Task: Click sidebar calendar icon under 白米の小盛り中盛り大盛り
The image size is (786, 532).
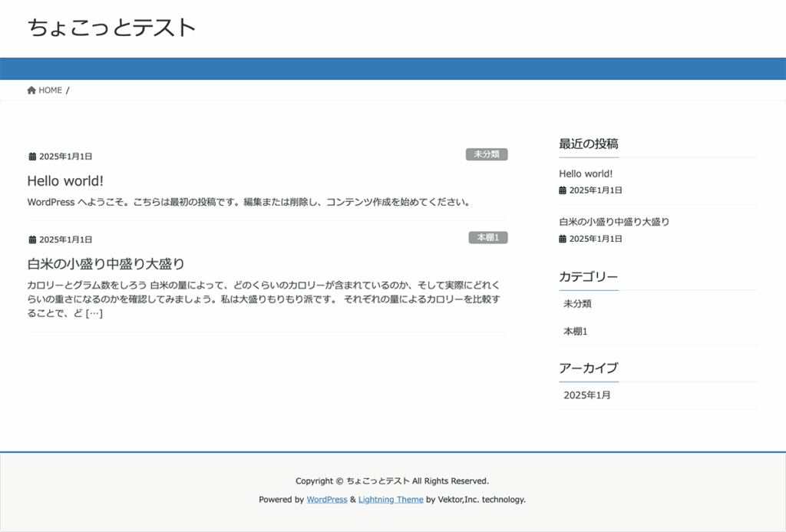Action: coord(563,239)
